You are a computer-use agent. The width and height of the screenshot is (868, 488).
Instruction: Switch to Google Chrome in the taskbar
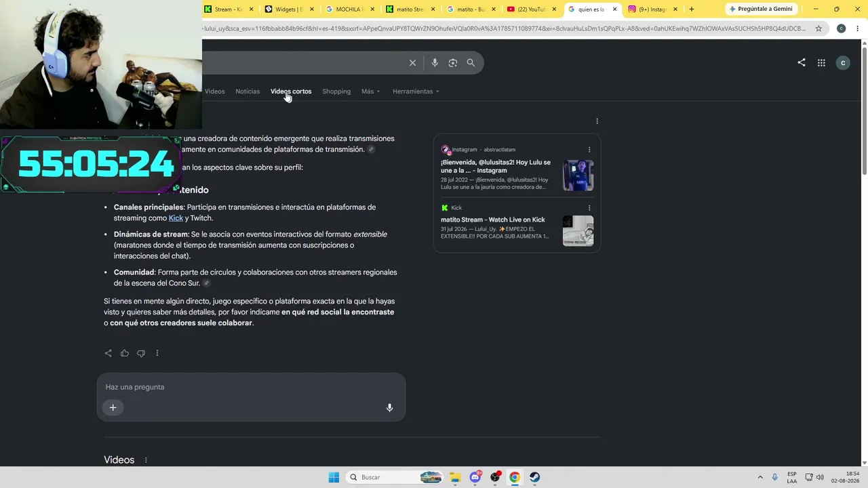click(x=515, y=477)
